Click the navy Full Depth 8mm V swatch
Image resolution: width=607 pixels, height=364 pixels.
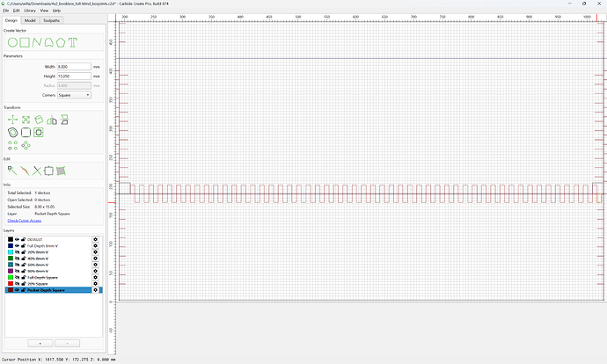[11, 245]
